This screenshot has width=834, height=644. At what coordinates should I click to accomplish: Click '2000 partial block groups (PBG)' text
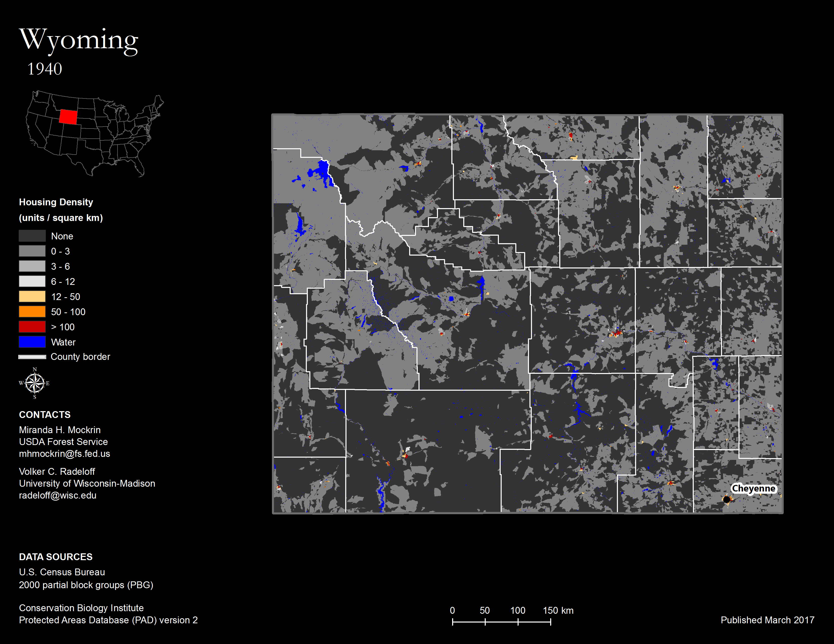point(86,585)
